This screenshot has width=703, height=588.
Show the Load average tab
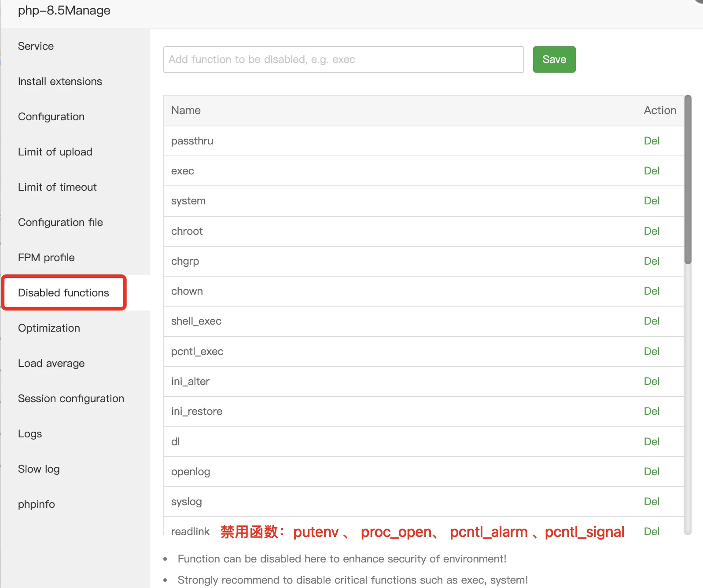tap(51, 363)
